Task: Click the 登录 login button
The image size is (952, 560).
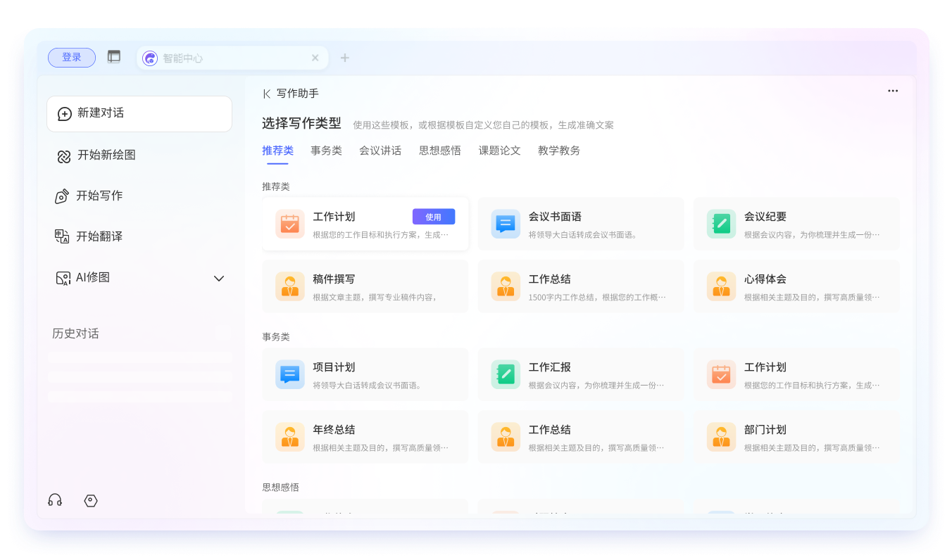Action: pos(71,57)
